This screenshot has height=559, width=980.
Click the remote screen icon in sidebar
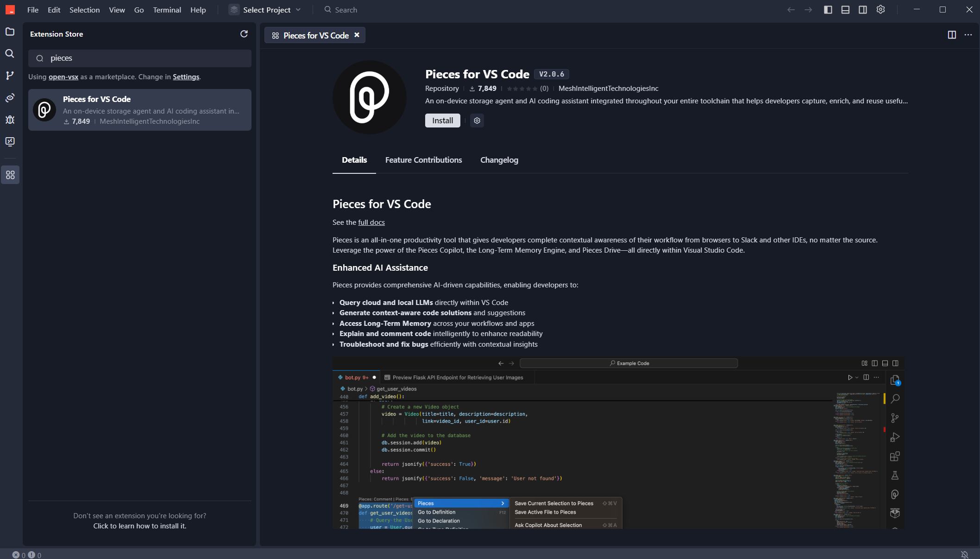[10, 141]
